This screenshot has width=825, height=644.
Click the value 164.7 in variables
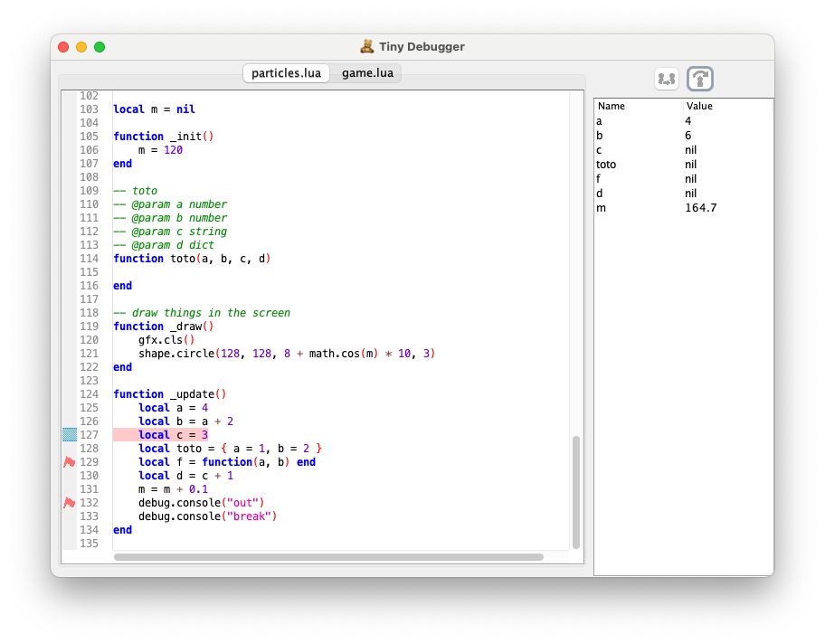(x=701, y=208)
